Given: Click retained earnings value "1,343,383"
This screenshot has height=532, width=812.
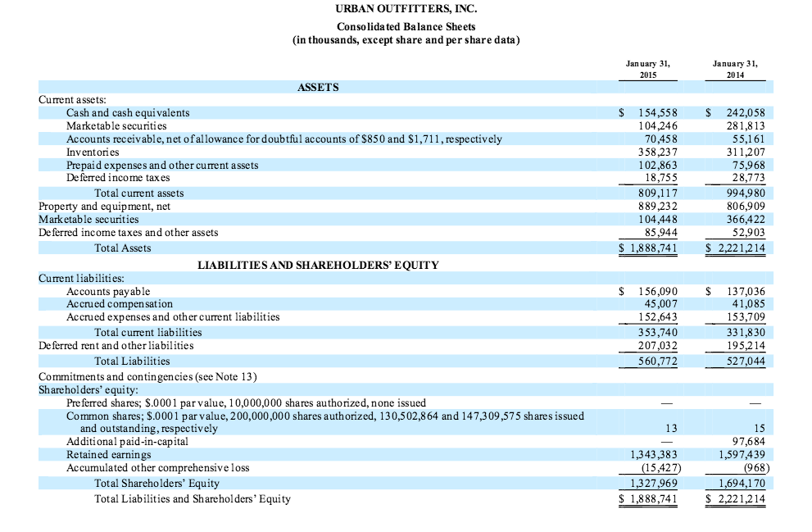Looking at the screenshot, I should pyautogui.click(x=654, y=454).
